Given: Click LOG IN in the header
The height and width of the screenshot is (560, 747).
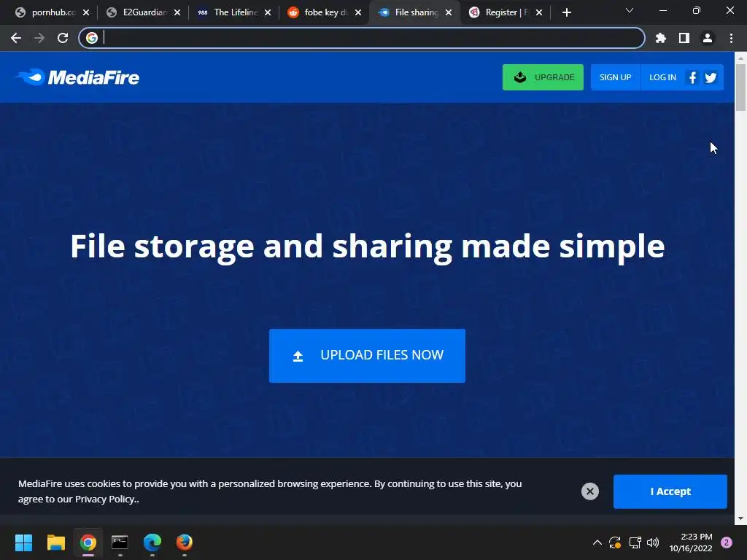Looking at the screenshot, I should pyautogui.click(x=662, y=77).
